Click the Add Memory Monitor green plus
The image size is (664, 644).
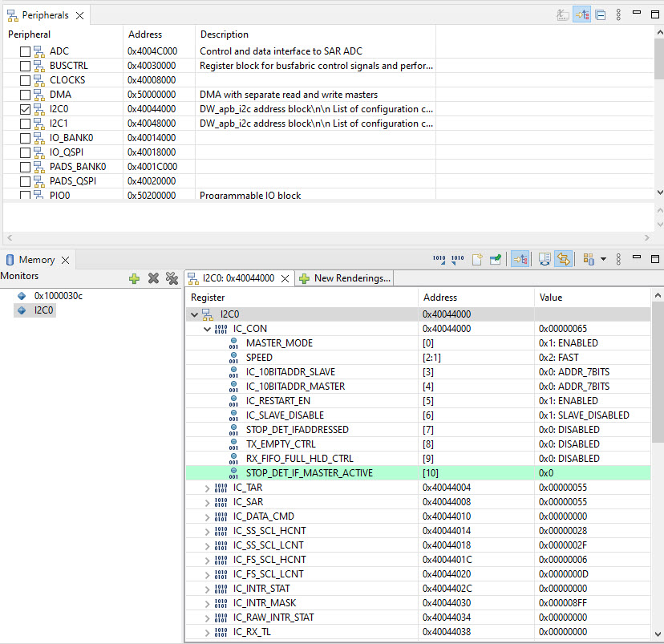134,278
